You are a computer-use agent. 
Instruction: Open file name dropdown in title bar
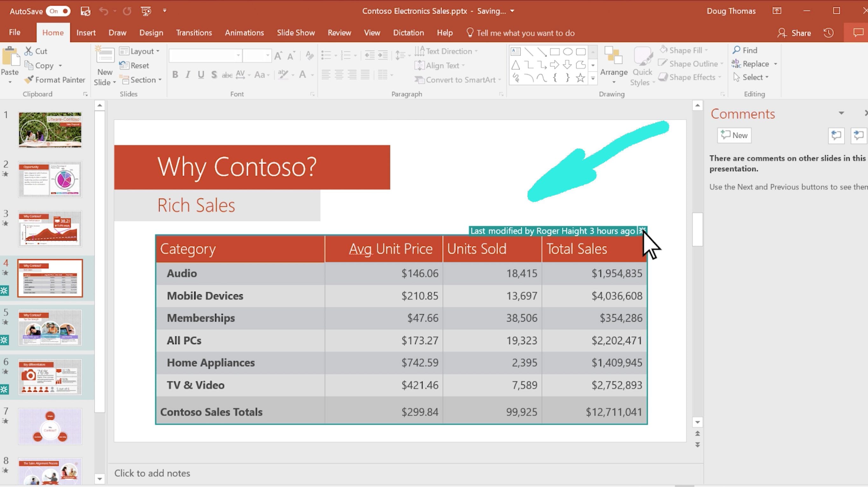[x=512, y=11]
